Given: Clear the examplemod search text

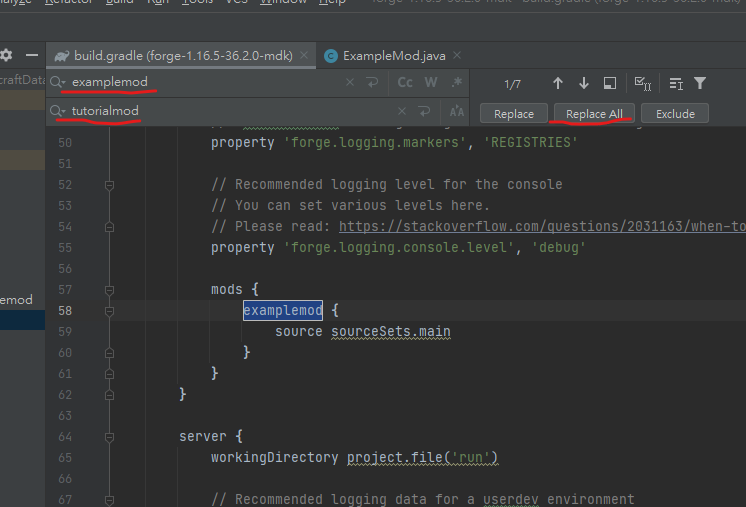Looking at the screenshot, I should coord(350,82).
